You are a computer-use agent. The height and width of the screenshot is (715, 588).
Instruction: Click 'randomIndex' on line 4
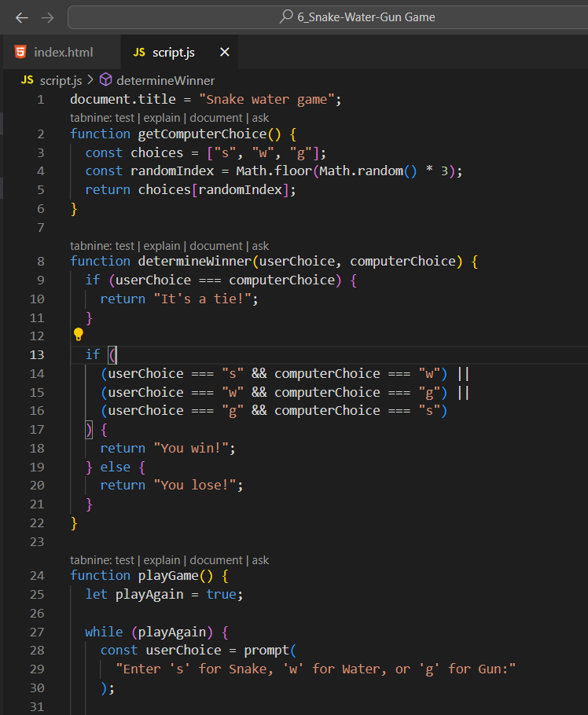(172, 171)
